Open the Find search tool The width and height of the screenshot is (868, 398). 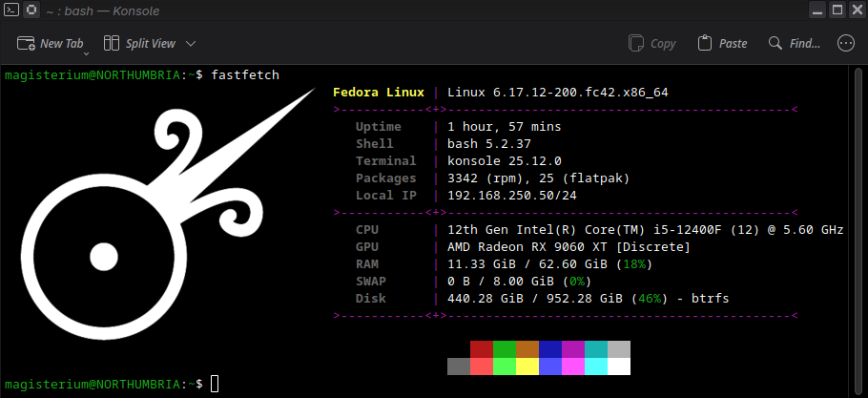(795, 43)
